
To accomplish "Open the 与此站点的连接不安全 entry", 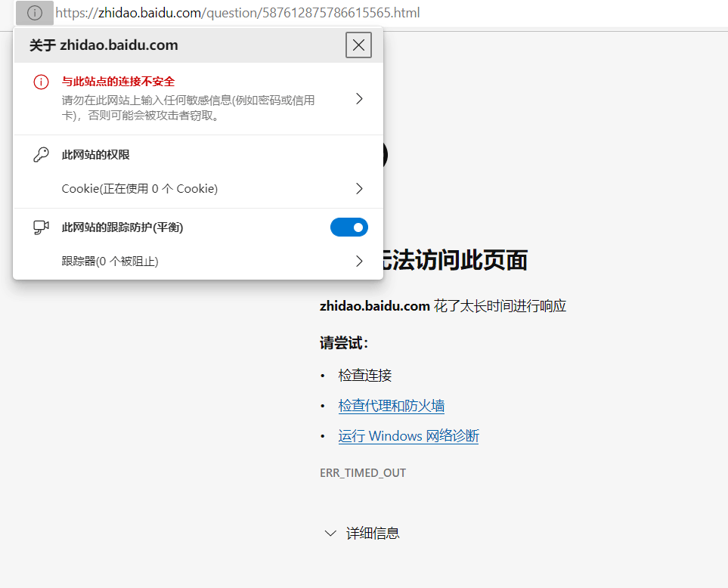I will click(198, 98).
